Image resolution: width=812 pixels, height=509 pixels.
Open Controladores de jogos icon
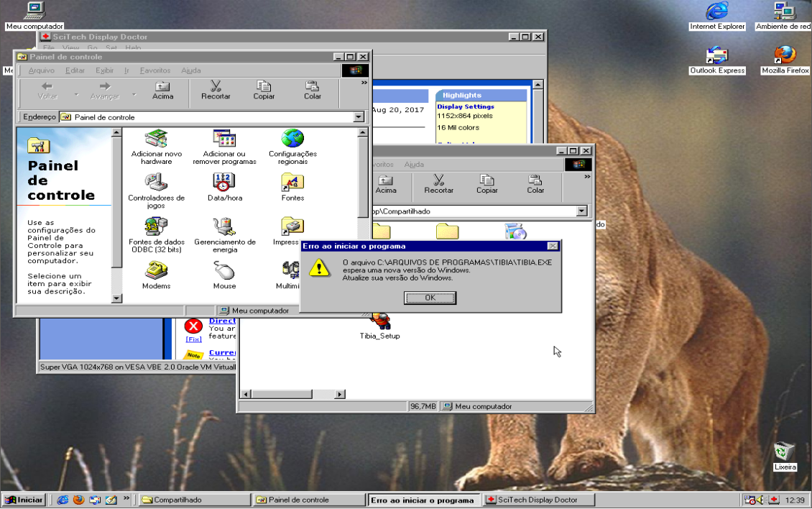(156, 183)
